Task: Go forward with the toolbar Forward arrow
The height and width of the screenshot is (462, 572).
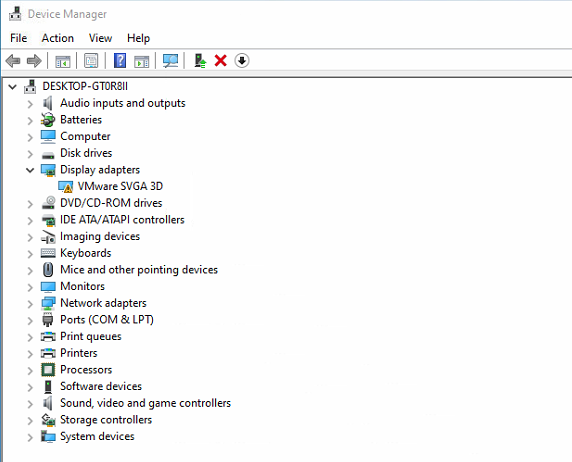Action: pos(34,61)
